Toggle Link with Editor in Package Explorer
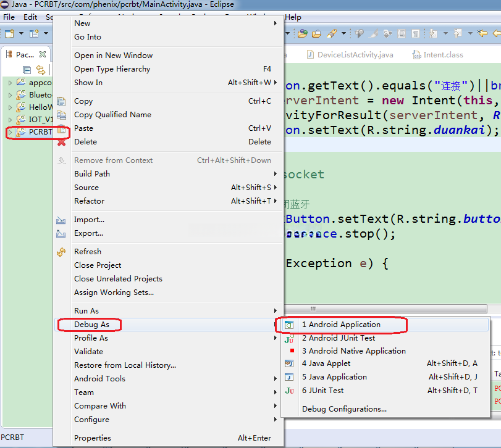 pos(41,70)
